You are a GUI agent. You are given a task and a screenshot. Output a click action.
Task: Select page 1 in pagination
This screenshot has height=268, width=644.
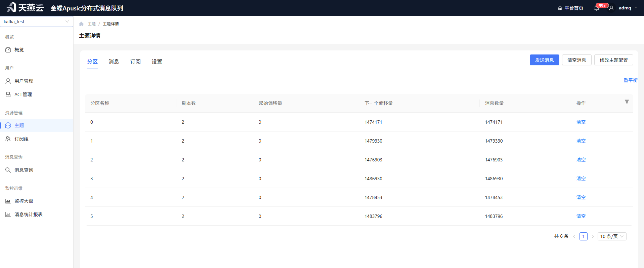(x=584, y=236)
